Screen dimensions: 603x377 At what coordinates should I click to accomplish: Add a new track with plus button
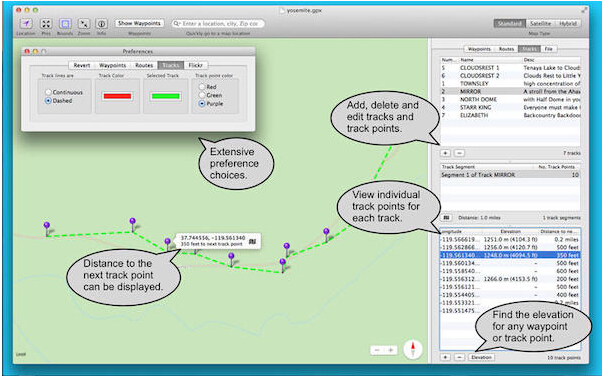(445, 153)
